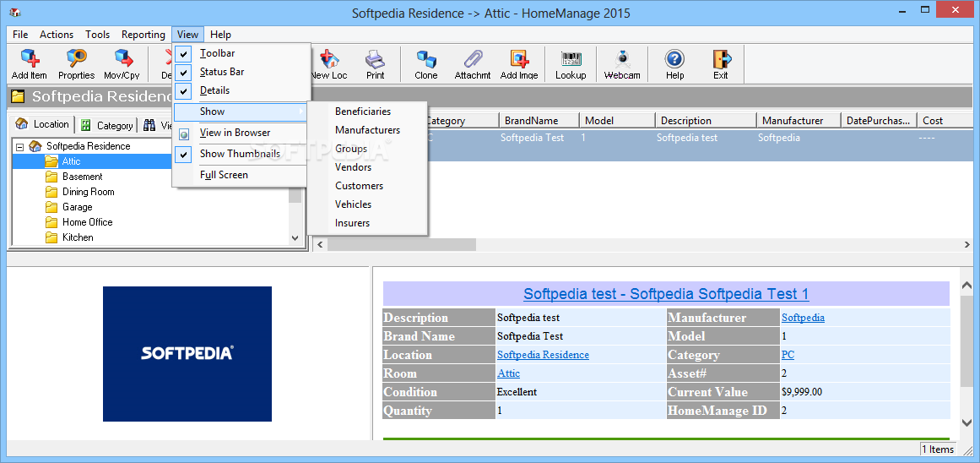
Task: Click the Home Office folder icon
Action: coord(51,222)
